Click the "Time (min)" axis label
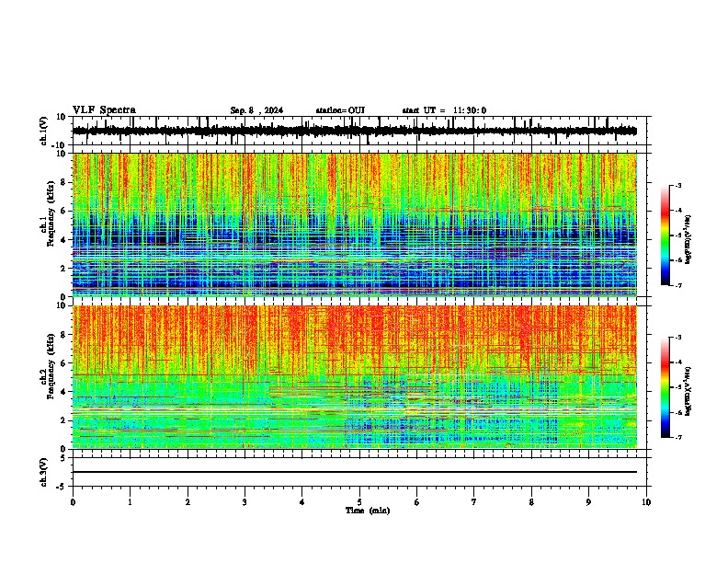This screenshot has width=728, height=563. (x=368, y=511)
